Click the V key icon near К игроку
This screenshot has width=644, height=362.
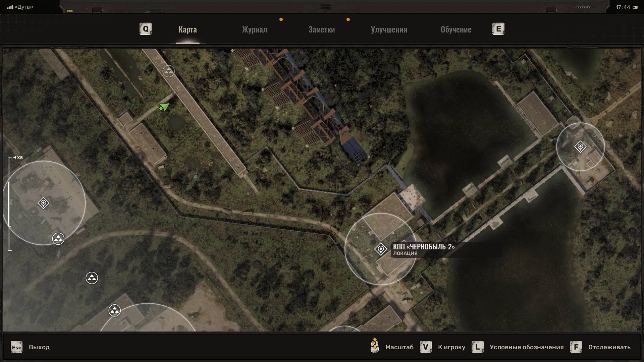(426, 347)
